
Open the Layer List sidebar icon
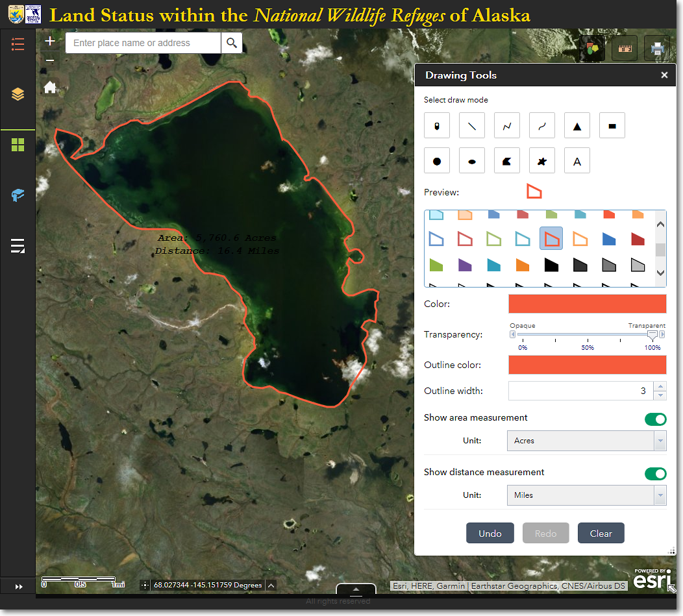[x=18, y=95]
